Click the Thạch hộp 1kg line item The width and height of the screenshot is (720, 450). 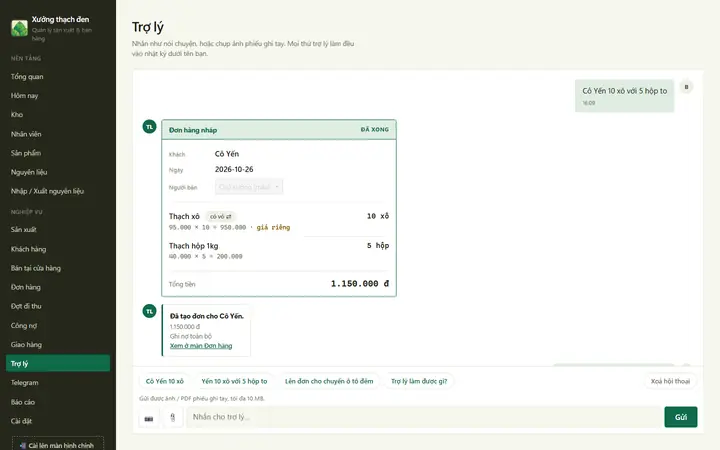193,246
